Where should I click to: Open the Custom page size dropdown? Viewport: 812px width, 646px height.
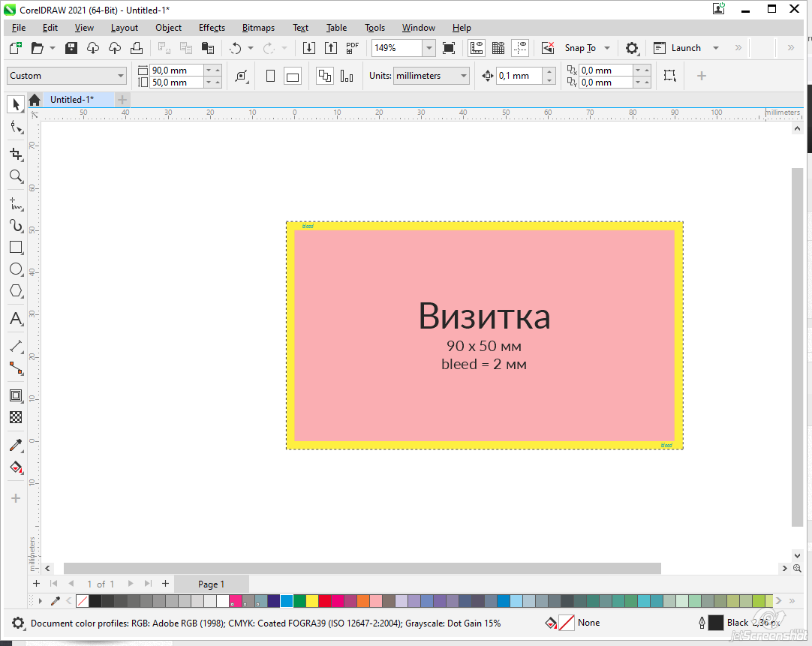[x=121, y=76]
